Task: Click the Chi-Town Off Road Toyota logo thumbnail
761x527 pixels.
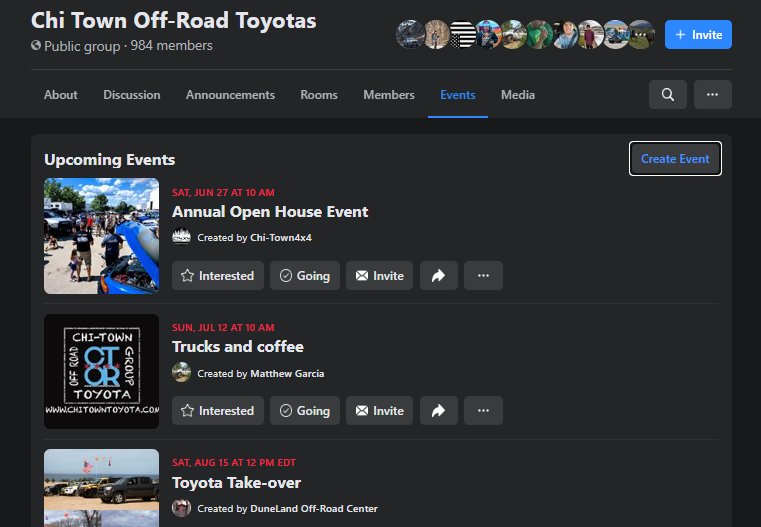Action: [101, 371]
